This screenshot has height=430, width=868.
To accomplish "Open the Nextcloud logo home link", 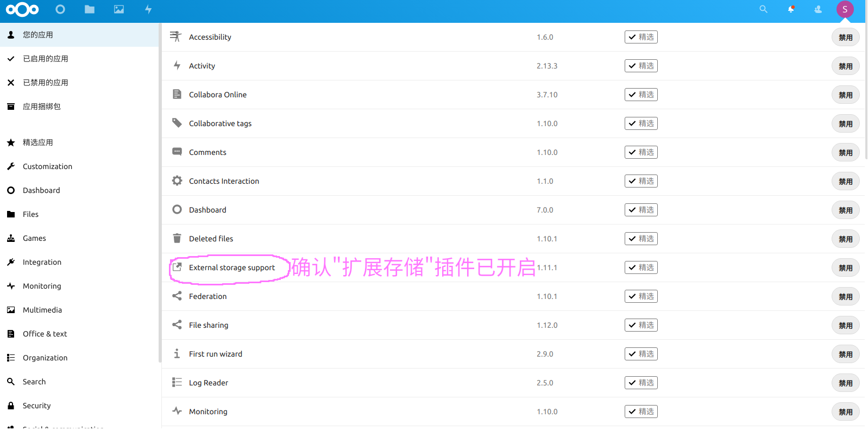I will tap(22, 9).
